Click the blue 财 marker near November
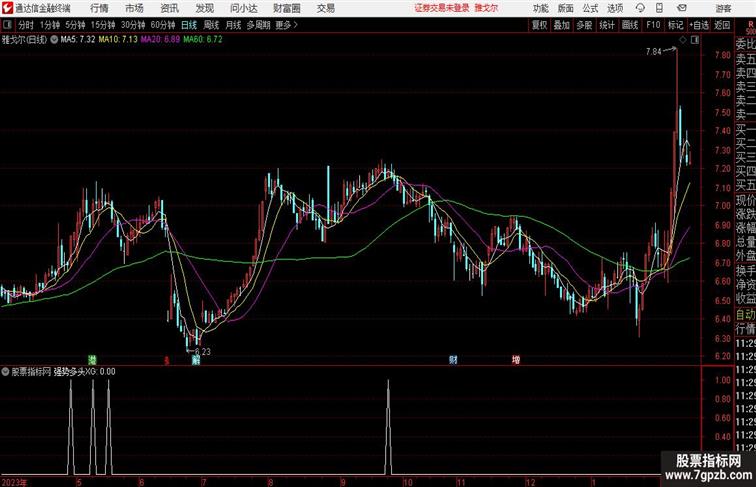 (453, 360)
